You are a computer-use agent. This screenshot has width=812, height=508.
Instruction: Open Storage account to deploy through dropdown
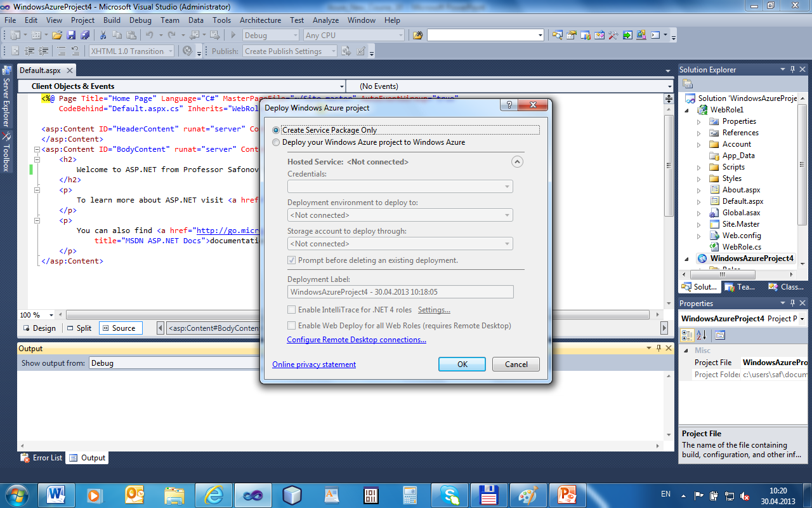click(x=400, y=244)
